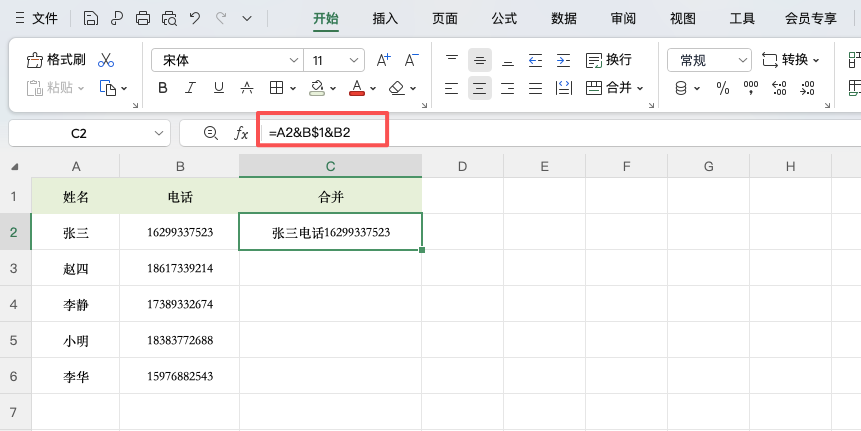Switch to the 审阅 tab
Screen dimensions: 861x431
tap(623, 19)
